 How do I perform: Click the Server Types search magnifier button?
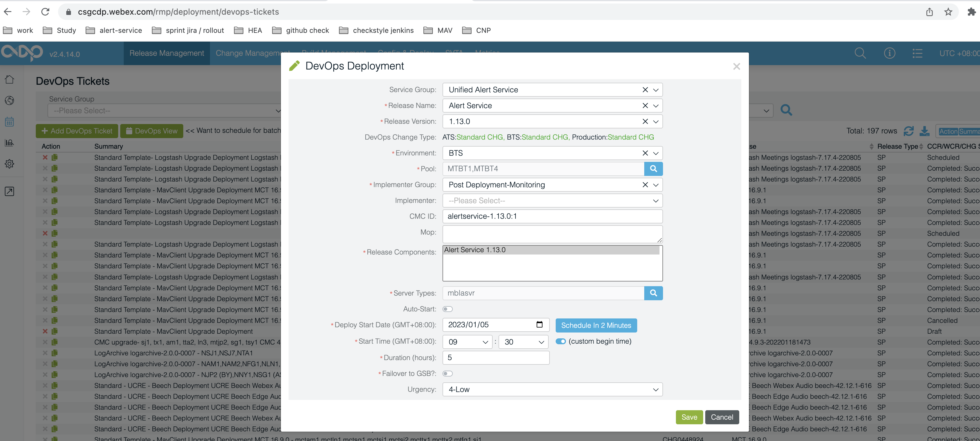tap(653, 293)
